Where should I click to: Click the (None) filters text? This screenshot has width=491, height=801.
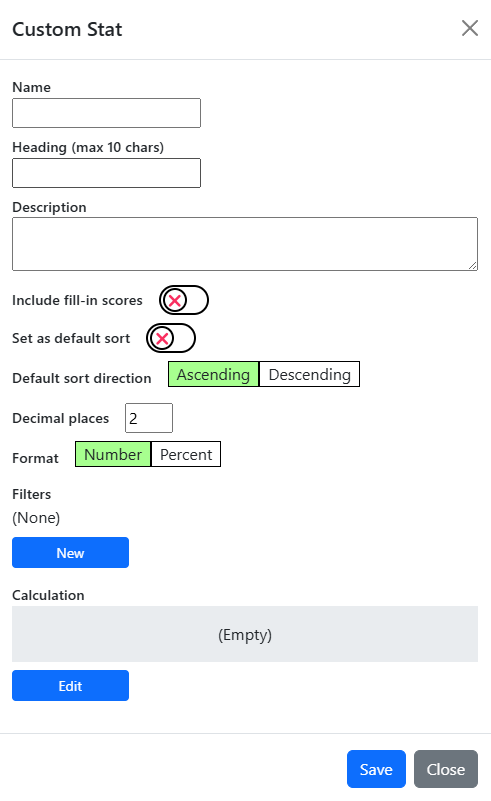point(36,518)
